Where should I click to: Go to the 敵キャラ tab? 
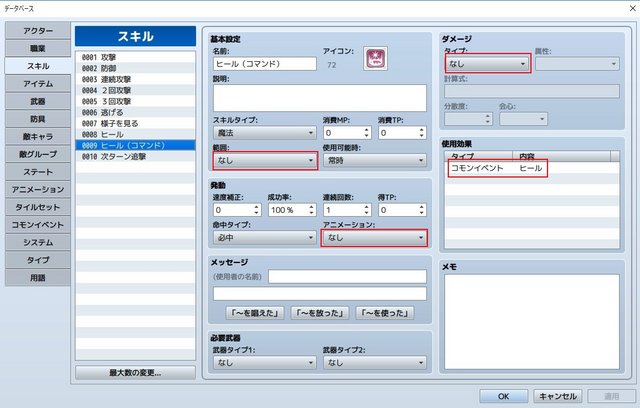coord(38,136)
